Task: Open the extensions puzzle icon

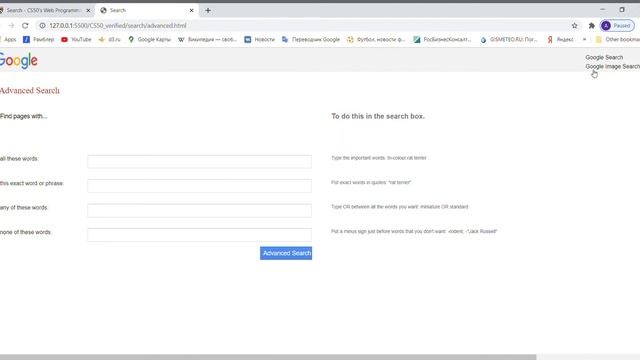Action: tap(591, 26)
